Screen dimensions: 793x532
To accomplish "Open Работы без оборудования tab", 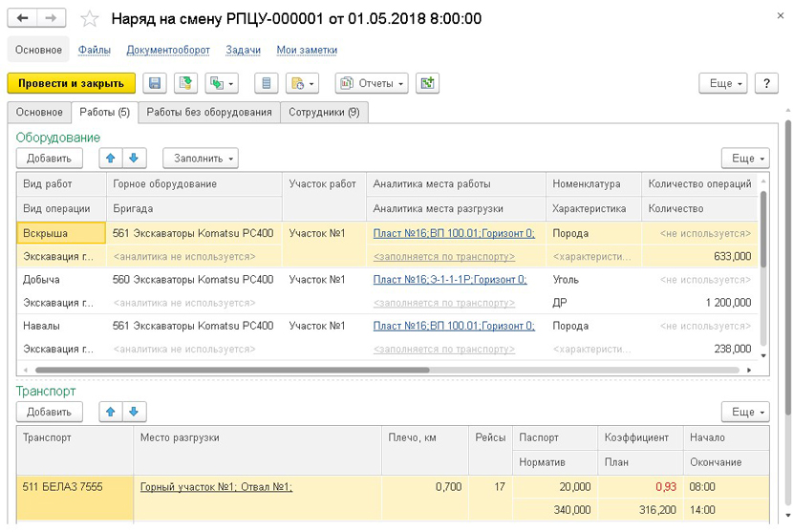I will tap(209, 113).
